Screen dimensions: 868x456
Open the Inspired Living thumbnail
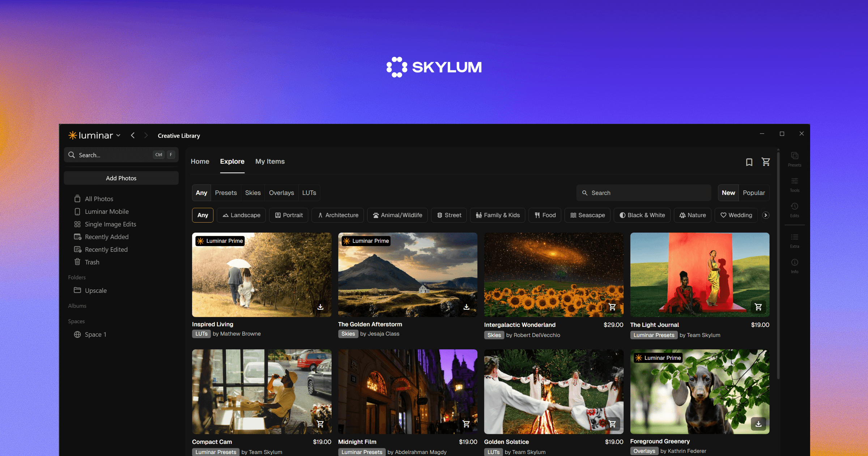[261, 275]
